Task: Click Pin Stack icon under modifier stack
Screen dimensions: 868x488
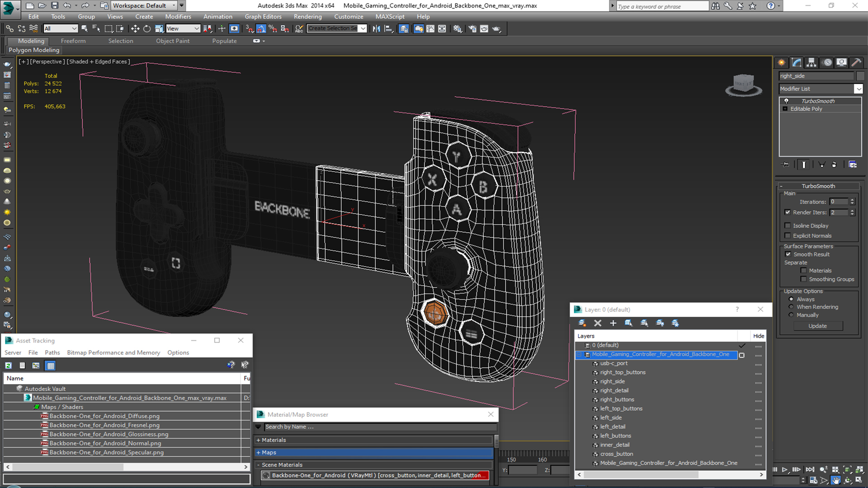Action: (786, 164)
